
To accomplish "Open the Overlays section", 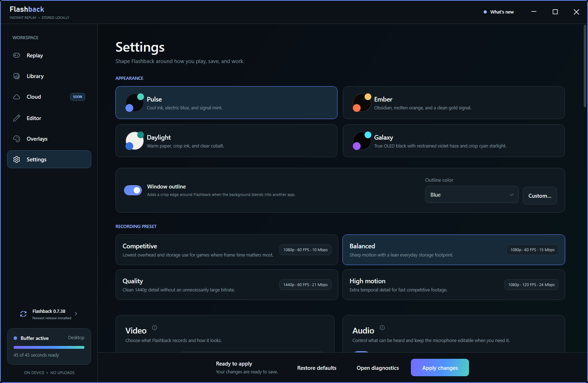I will pos(49,139).
